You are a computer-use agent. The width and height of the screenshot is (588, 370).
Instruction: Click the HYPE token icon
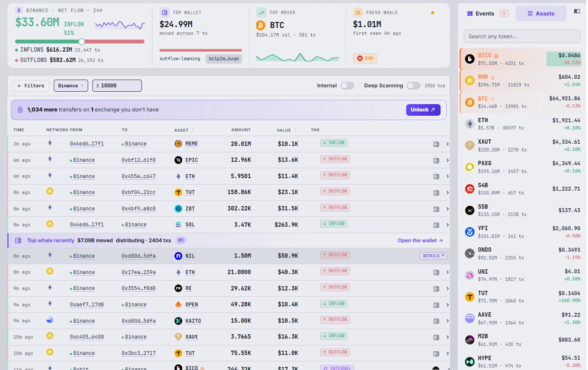470,362
